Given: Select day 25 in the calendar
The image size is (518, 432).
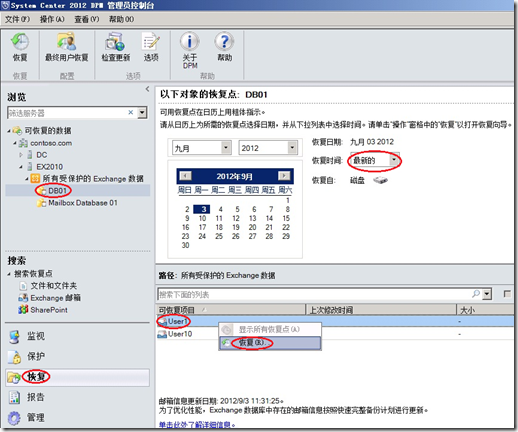Looking at the screenshot, I should [x=219, y=236].
